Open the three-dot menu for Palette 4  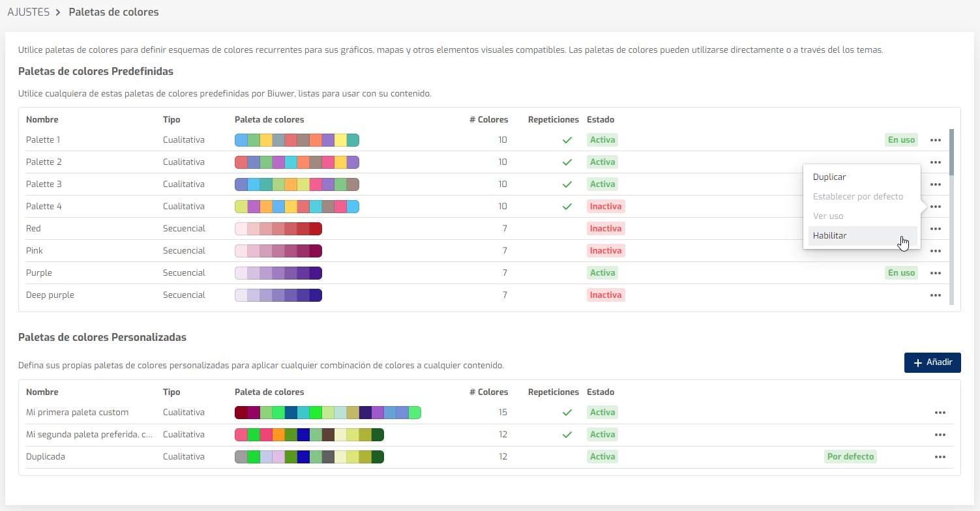pyautogui.click(x=936, y=207)
